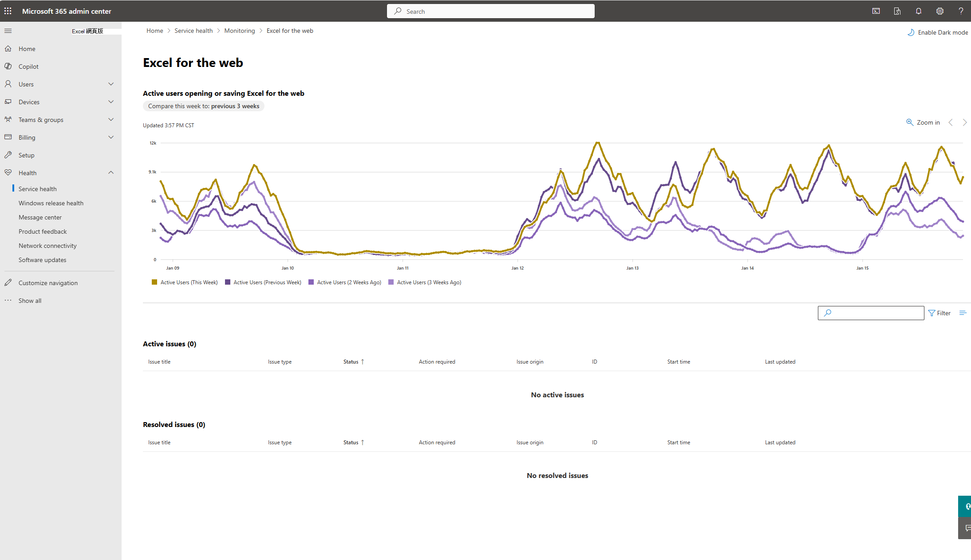Click the Show all ellipsis icon
Viewport: 971px width, 560px height.
click(8, 300)
